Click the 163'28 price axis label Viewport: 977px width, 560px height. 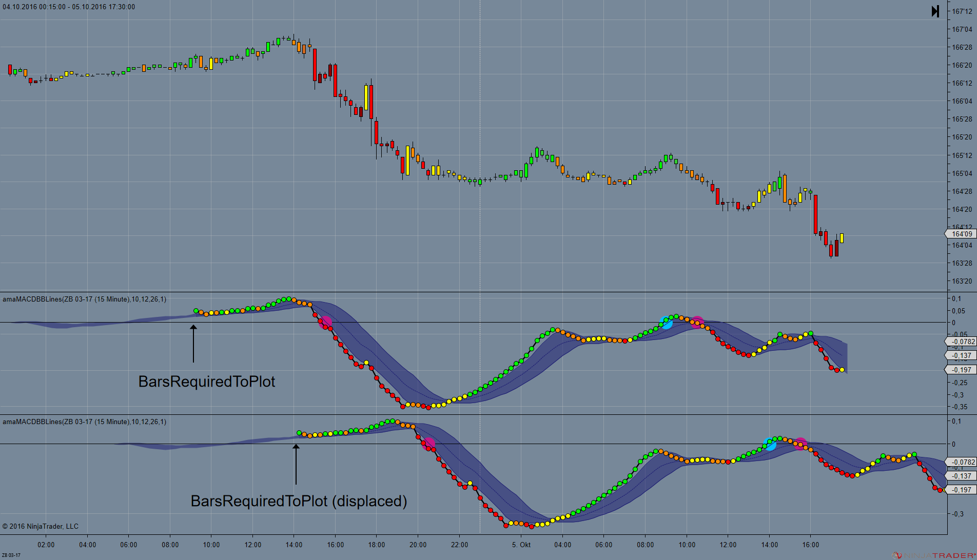point(962,263)
